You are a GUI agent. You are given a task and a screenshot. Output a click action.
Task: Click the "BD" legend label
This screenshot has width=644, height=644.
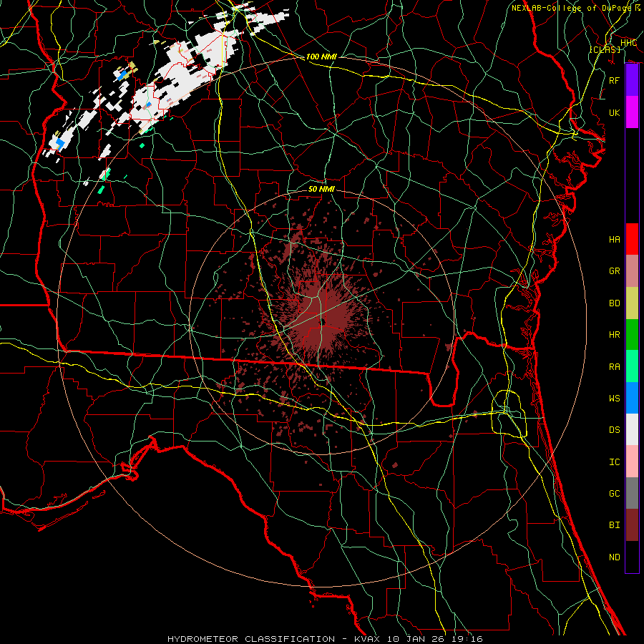coord(615,303)
